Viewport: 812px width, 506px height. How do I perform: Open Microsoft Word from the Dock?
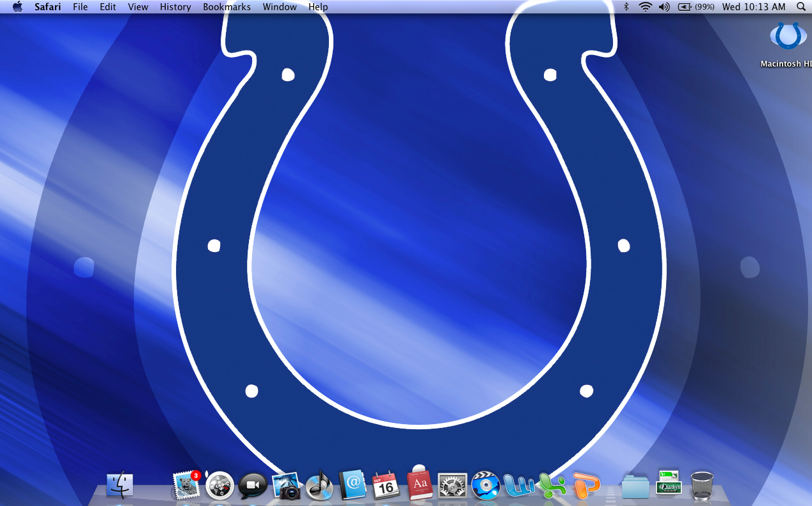pyautogui.click(x=519, y=486)
